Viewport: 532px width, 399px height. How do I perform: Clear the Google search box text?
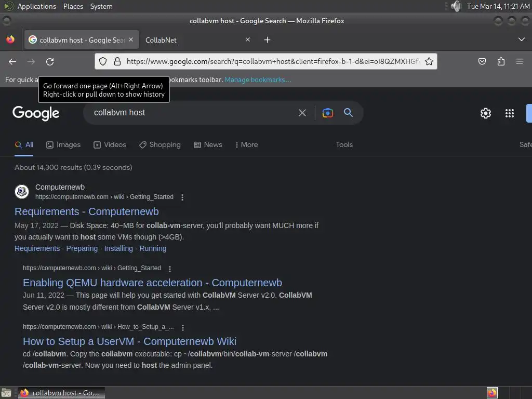[x=302, y=113]
